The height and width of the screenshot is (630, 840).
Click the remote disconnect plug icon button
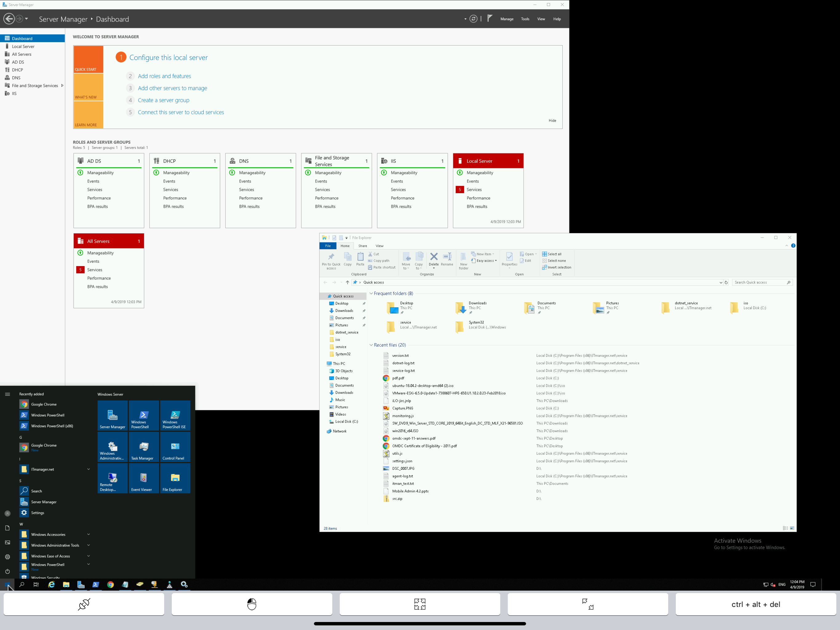coord(84,604)
